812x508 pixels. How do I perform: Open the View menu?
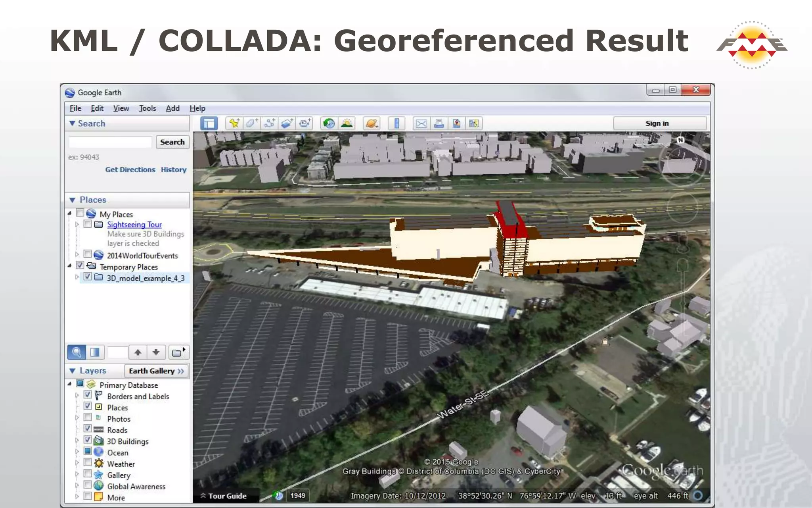point(121,108)
